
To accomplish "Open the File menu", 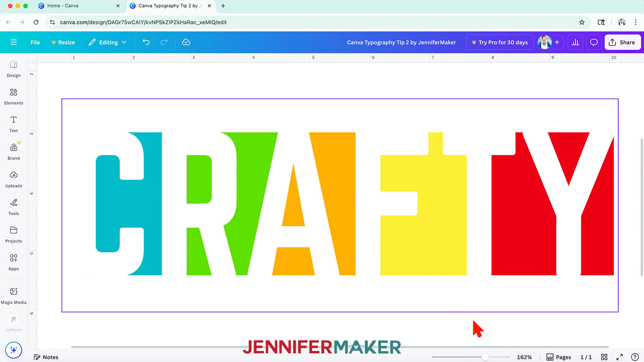I will pos(35,42).
